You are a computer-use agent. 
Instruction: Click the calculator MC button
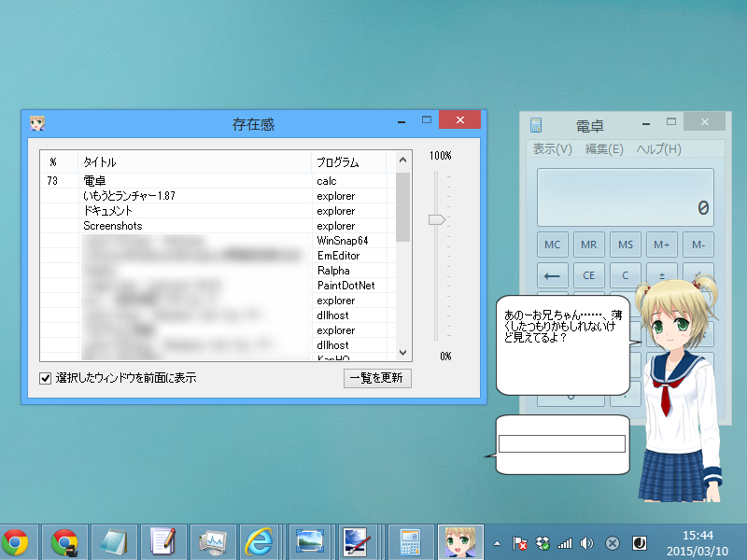[553, 245]
